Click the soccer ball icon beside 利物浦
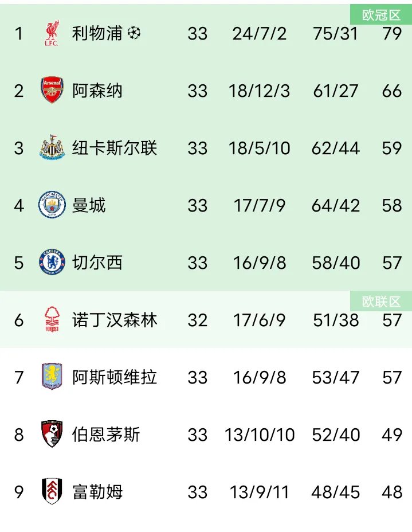This screenshot has width=412, height=532. point(134,33)
